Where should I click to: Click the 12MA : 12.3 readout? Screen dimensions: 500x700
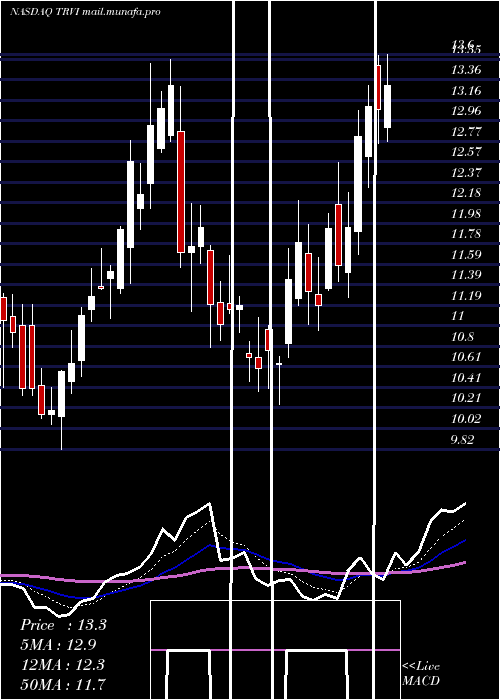63,664
